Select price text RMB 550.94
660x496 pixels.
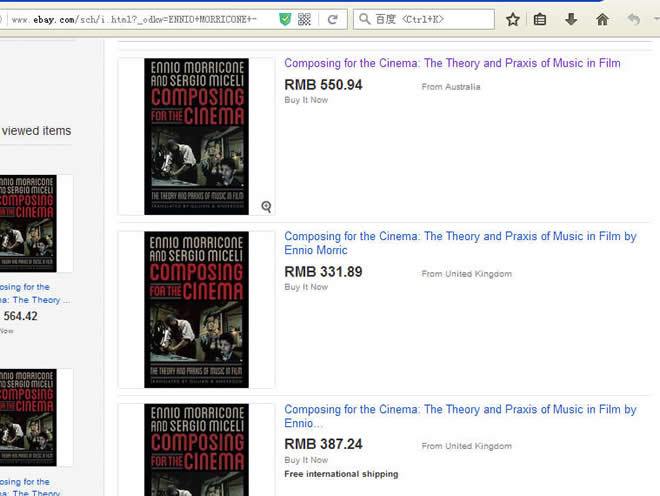323,85
